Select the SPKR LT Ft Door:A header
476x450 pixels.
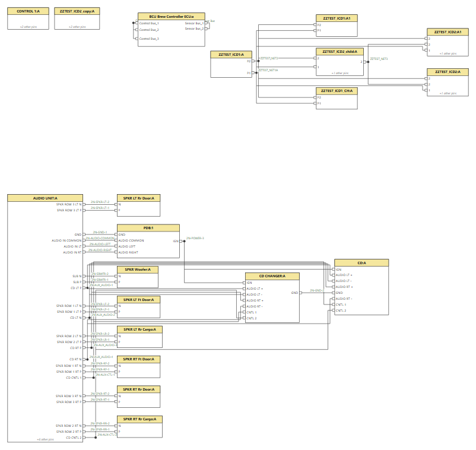[x=139, y=300]
